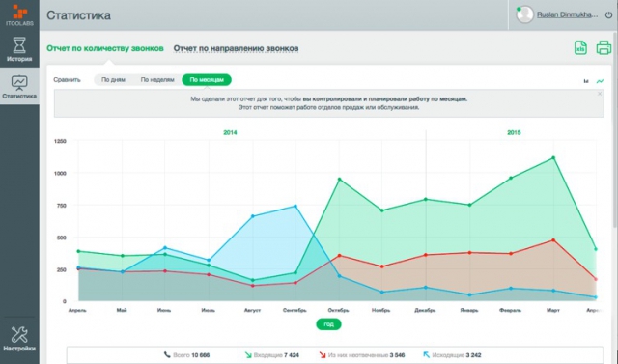Click the phone icon next to Всего
Screen dimensions: 618x364
pyautogui.click(x=167, y=354)
